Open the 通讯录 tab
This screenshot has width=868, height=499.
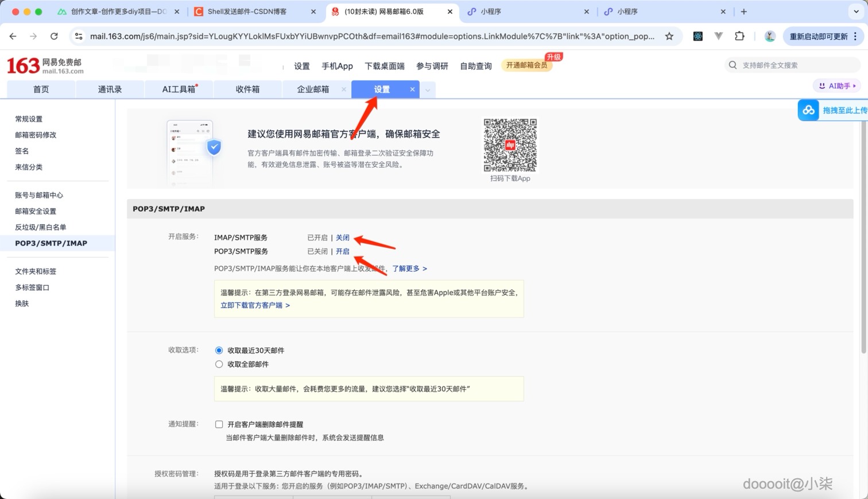coord(110,89)
